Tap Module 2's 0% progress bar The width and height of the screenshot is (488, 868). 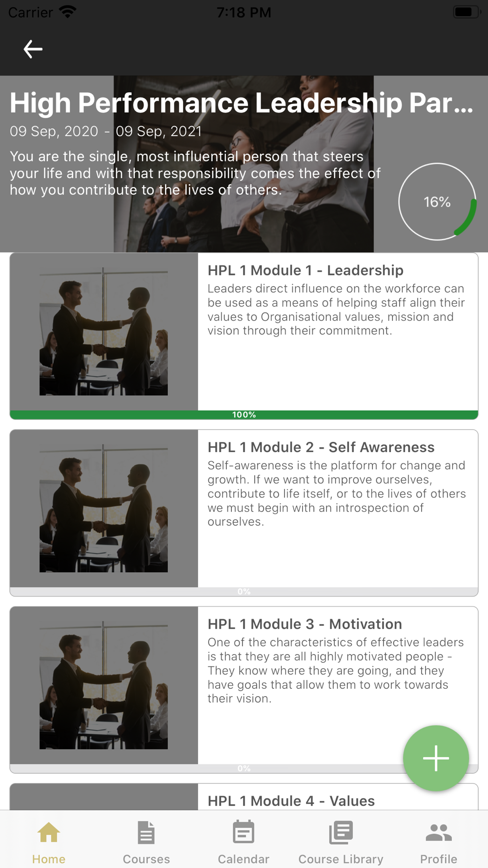coord(244,591)
